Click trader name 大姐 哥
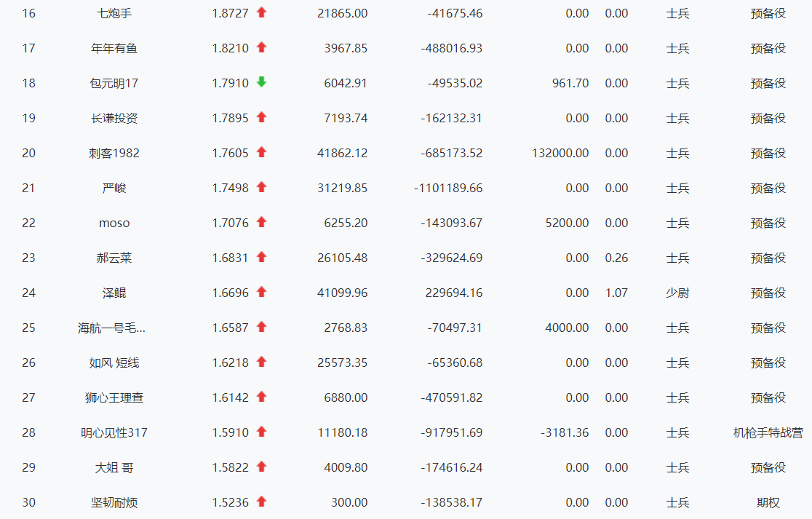The height and width of the screenshot is (519, 812). tap(114, 467)
